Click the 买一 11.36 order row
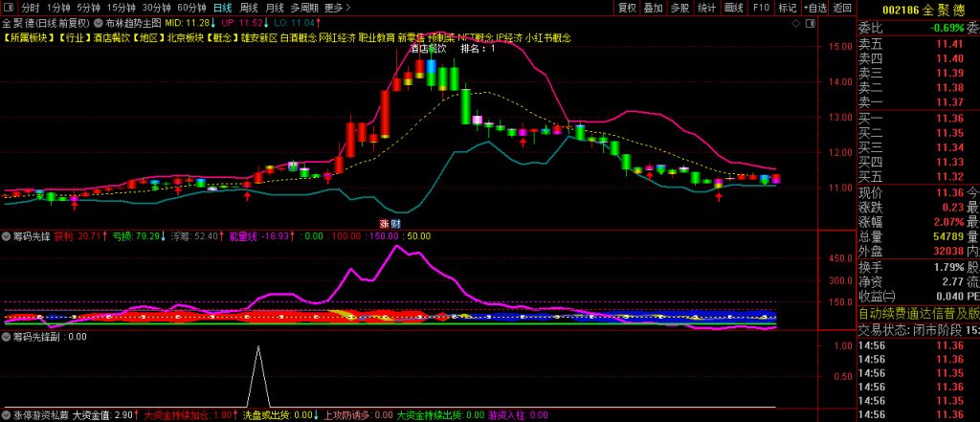 pos(918,118)
